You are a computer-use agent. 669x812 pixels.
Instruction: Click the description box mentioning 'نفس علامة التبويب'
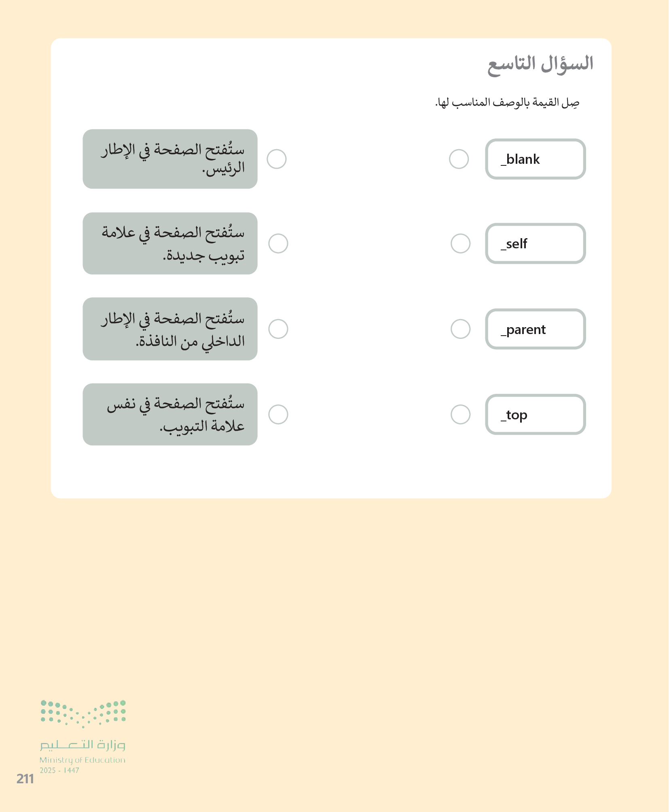coord(170,414)
